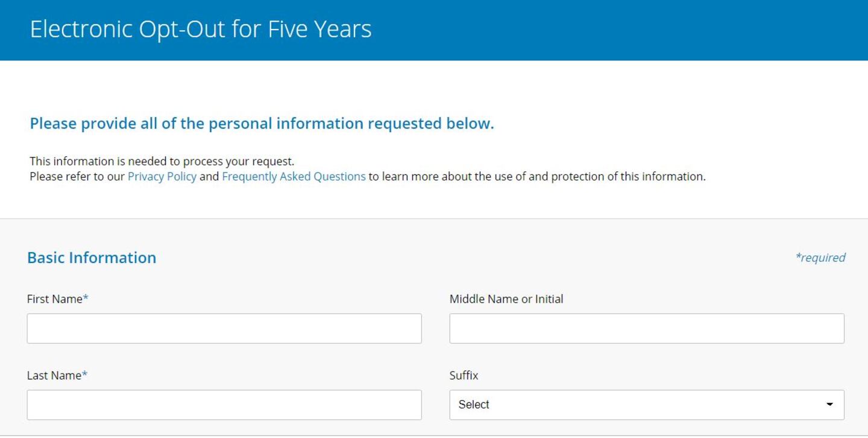Image resolution: width=868 pixels, height=438 pixels.
Task: Open the Suffix dropdown menu
Action: (x=647, y=405)
